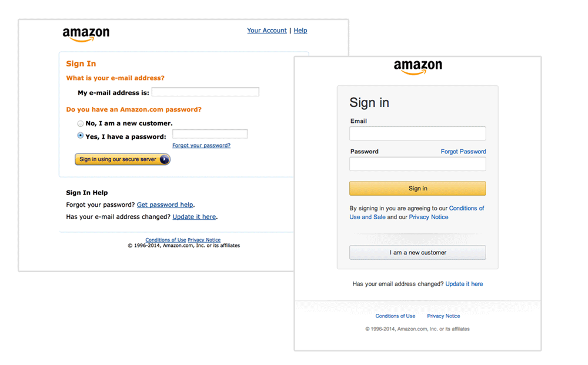Open the Your Account link
Image resolution: width=588 pixels, height=365 pixels.
(x=267, y=31)
